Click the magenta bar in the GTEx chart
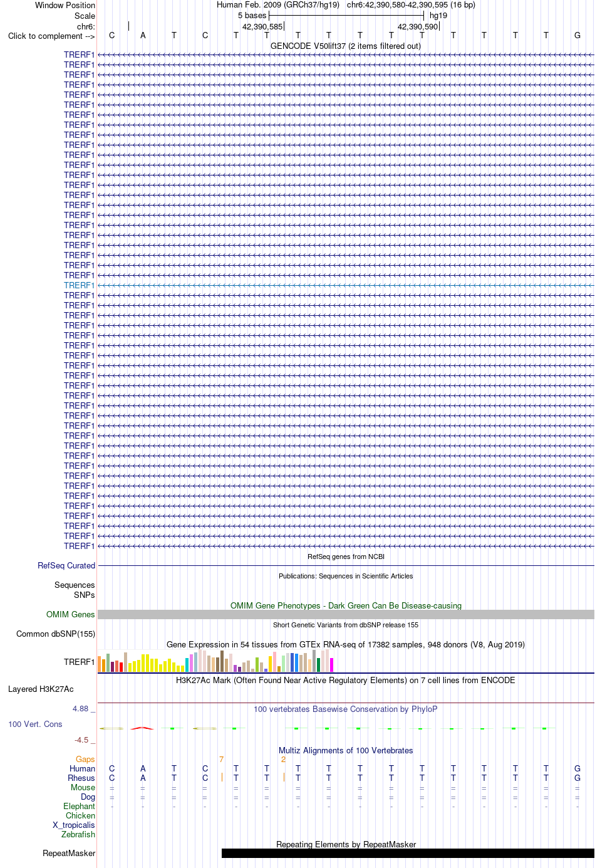The height and width of the screenshot is (868, 595). point(332,665)
